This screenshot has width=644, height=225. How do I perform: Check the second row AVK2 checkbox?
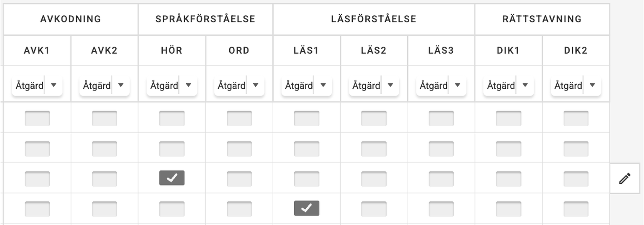point(104,149)
